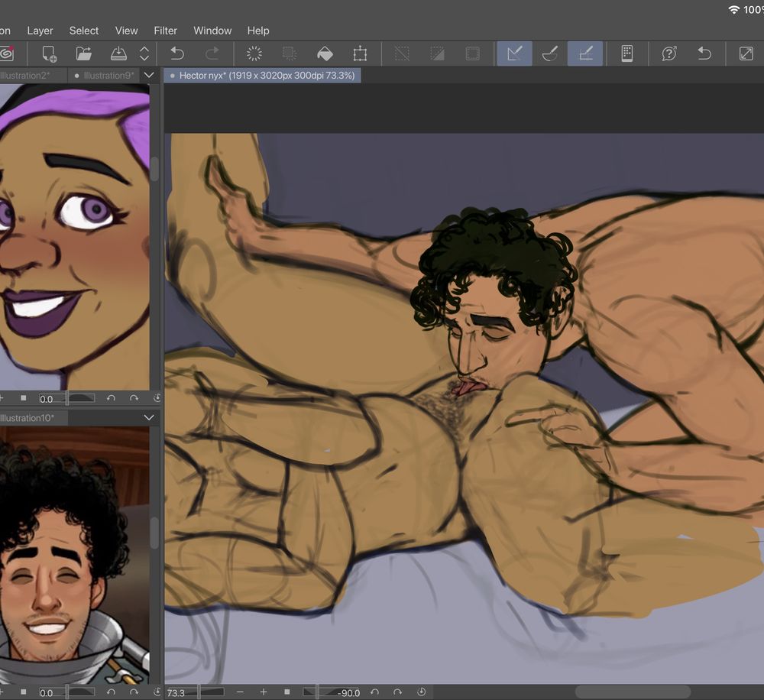The width and height of the screenshot is (764, 700).
Task: Click the horizontal scrollbar under Hector nyx canvas
Action: (x=633, y=692)
